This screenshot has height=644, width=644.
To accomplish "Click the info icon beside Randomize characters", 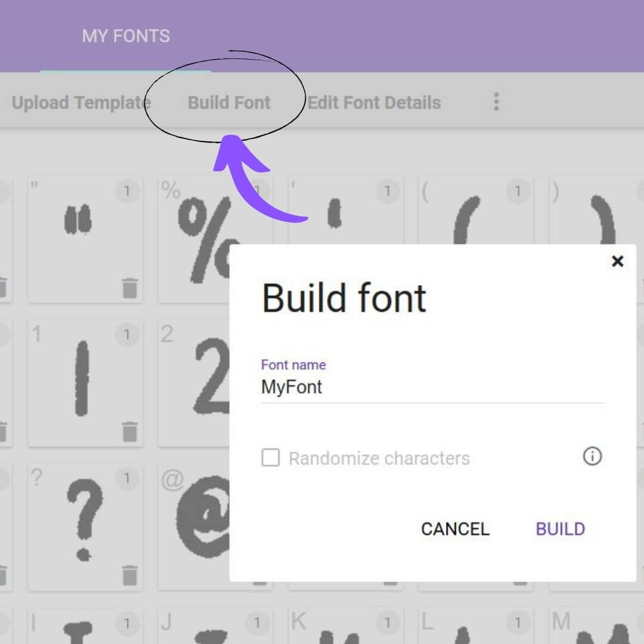I will [x=592, y=457].
